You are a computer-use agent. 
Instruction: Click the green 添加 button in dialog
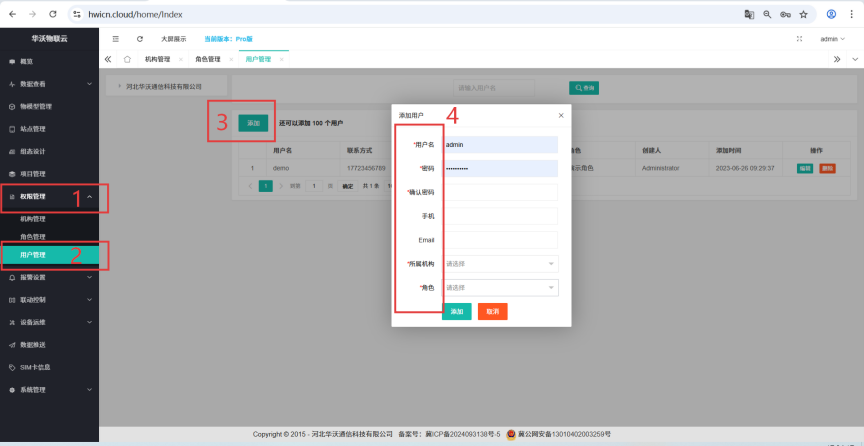(456, 312)
